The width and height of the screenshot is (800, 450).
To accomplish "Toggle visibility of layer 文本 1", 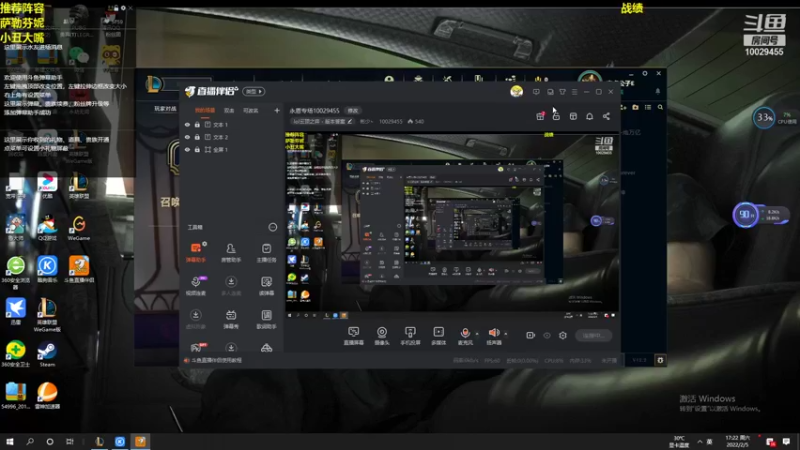I will coord(187,124).
